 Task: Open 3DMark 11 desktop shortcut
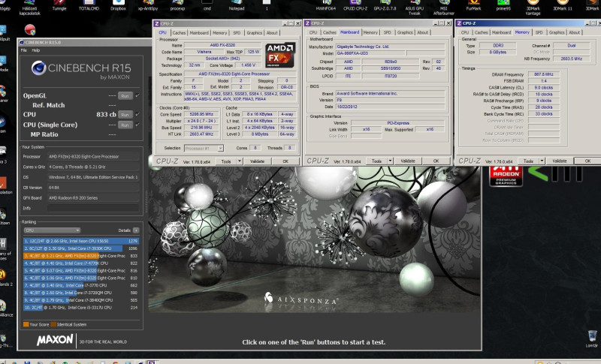click(562, 5)
